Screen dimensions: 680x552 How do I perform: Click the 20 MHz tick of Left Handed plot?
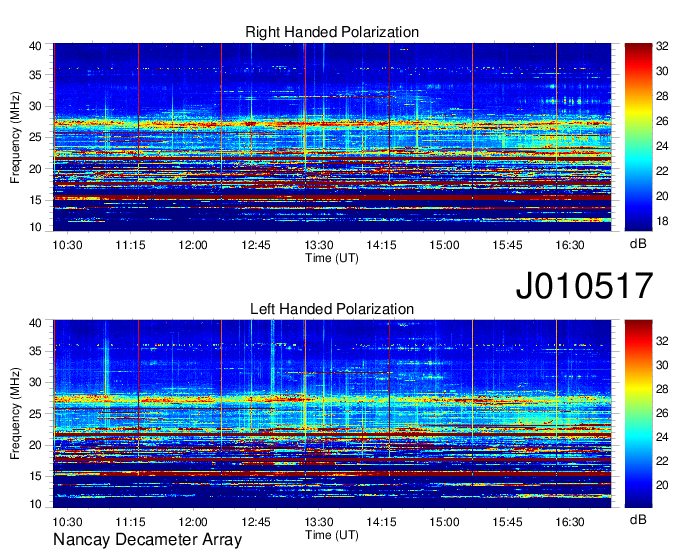tap(35, 445)
